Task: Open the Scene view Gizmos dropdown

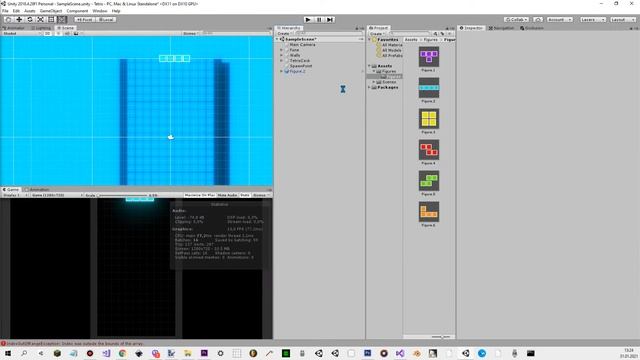Action: tap(190, 33)
